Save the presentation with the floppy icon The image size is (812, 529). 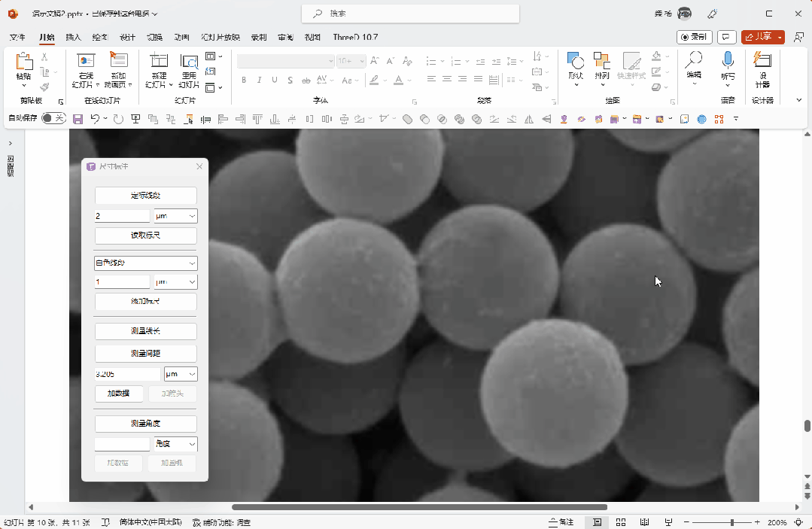click(x=78, y=120)
